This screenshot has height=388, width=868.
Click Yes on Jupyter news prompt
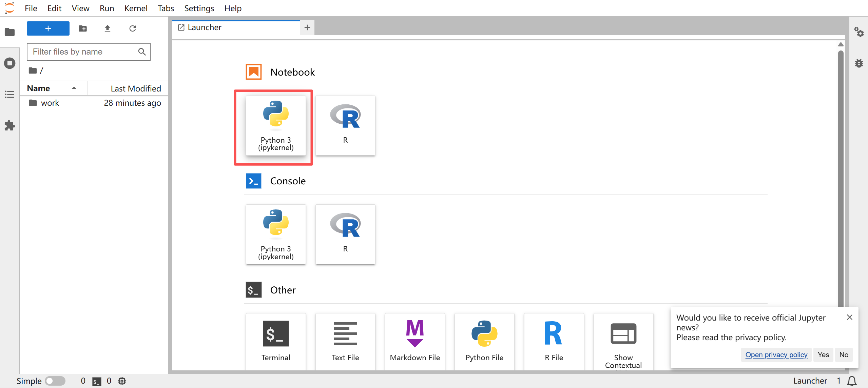point(823,355)
